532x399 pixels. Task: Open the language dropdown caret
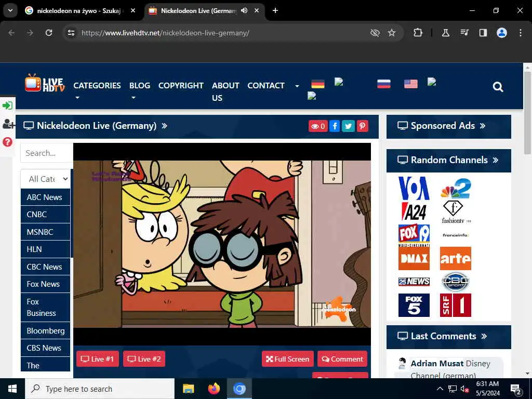tap(297, 86)
